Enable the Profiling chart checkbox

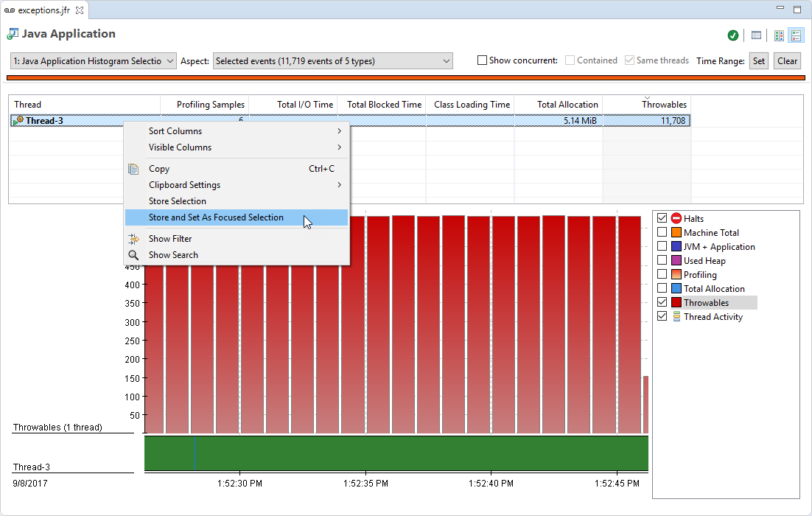point(662,273)
